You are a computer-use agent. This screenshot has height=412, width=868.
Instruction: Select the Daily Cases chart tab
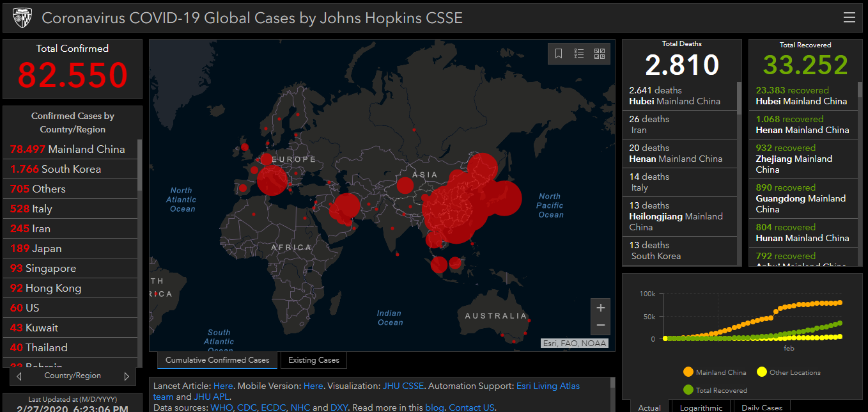(x=762, y=407)
